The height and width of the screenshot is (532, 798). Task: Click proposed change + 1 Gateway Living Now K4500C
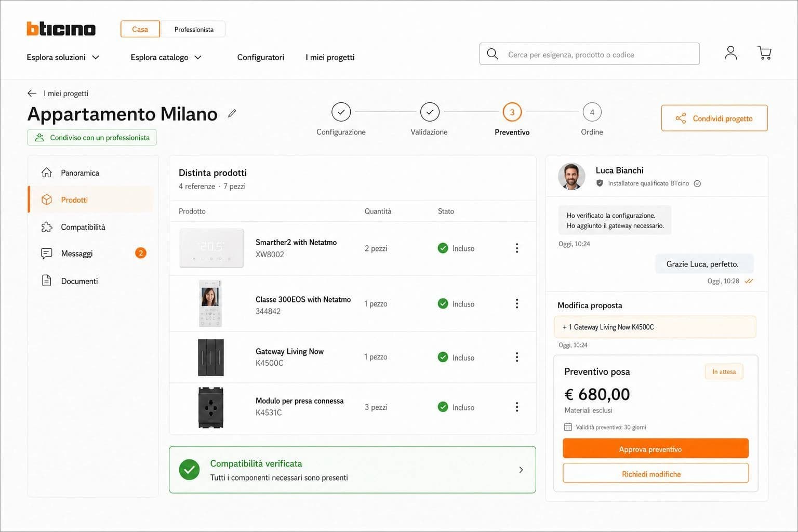tap(655, 327)
